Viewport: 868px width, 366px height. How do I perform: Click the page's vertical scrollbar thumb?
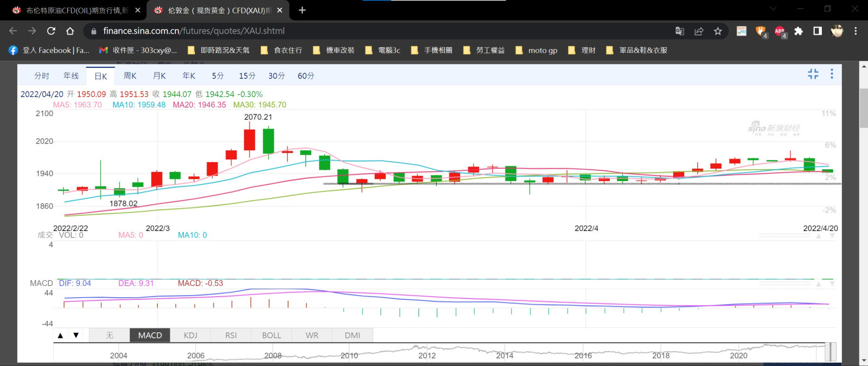864,108
